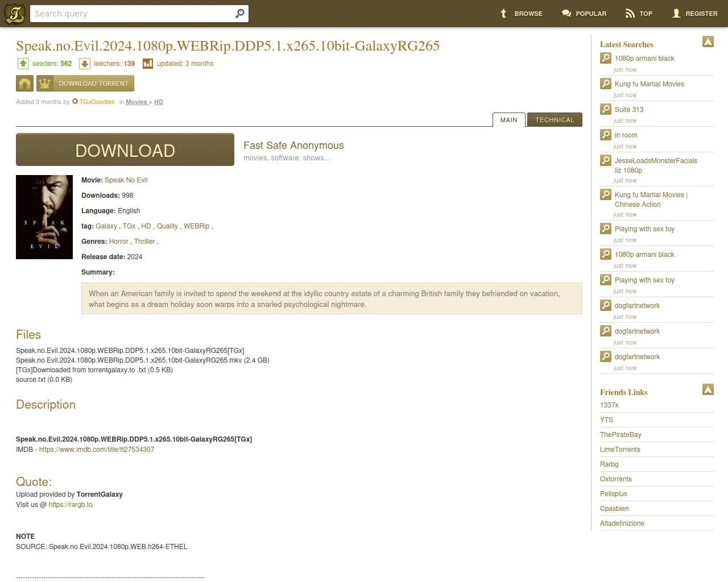Open the IMDB title link
This screenshot has width=728, height=582.
97,450
